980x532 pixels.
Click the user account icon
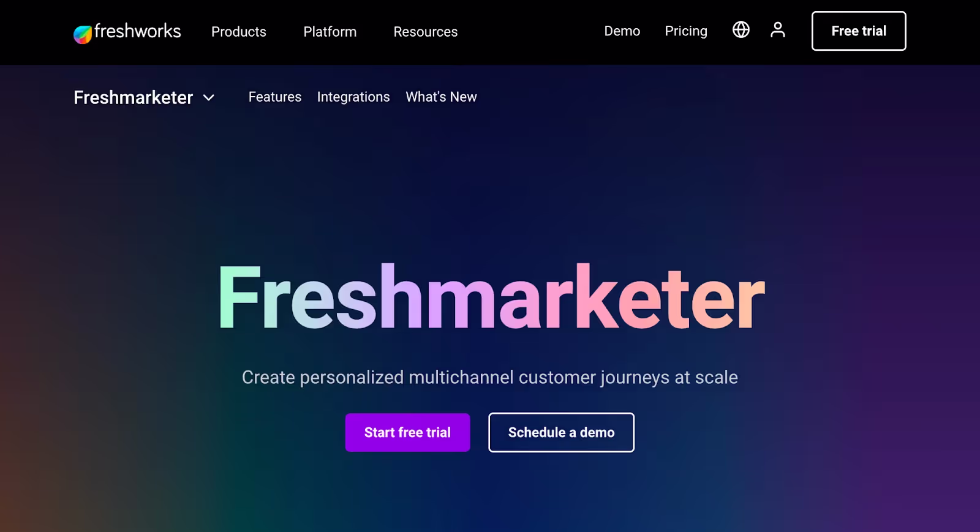(x=777, y=29)
